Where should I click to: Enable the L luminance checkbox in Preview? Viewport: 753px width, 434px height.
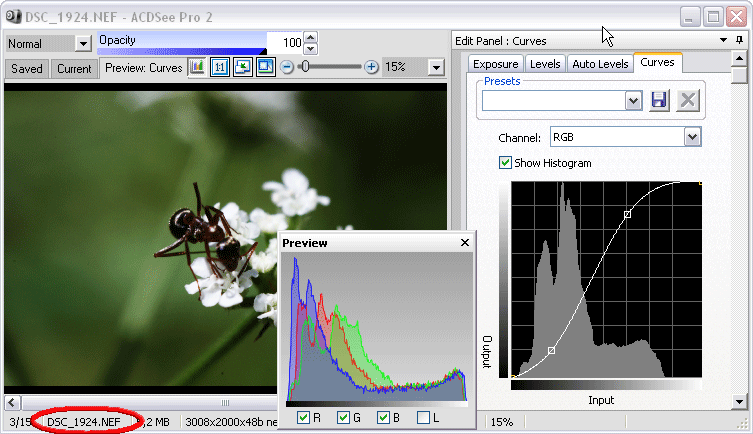pos(423,417)
